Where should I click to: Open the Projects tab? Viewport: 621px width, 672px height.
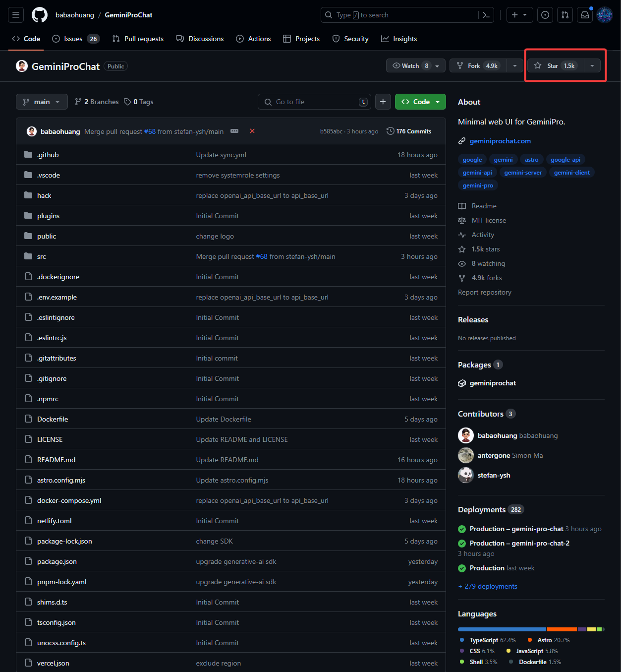301,39
